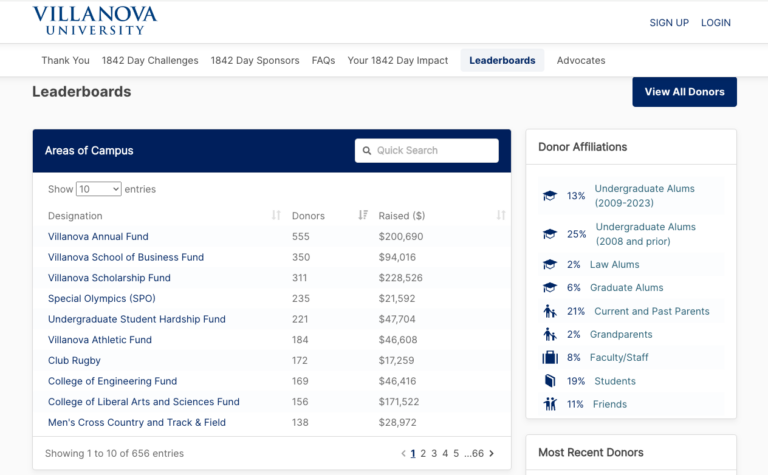Click the $200,690 raised amount
The width and height of the screenshot is (768, 475).
[x=401, y=237]
